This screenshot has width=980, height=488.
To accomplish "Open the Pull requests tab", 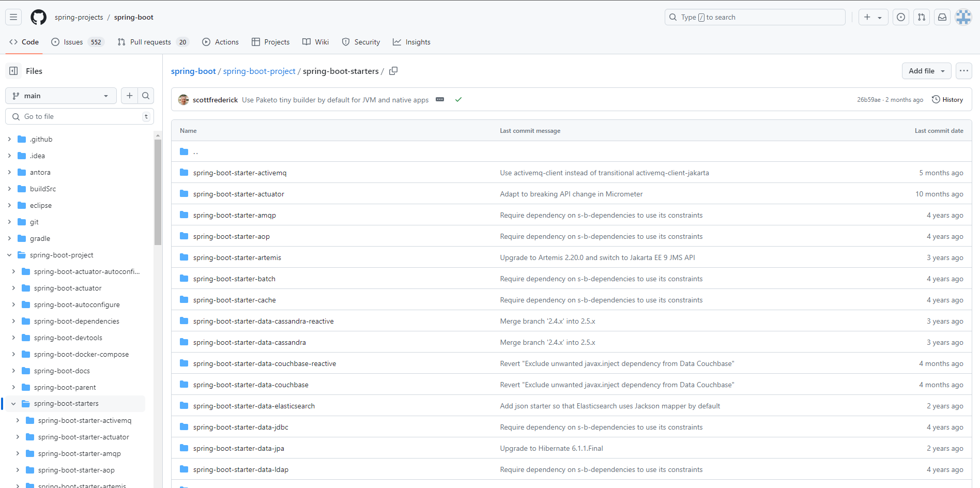I will point(153,42).
